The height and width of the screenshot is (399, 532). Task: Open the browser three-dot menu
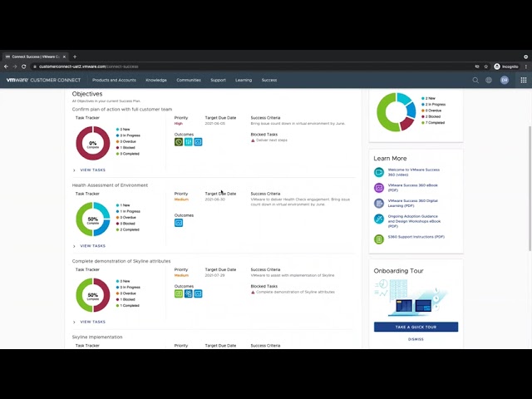coord(526,66)
